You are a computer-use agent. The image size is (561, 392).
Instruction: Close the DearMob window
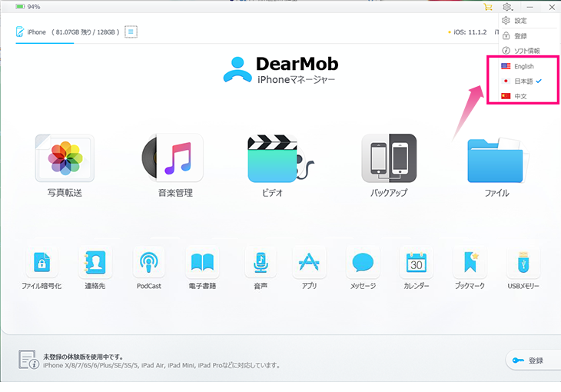click(x=552, y=7)
